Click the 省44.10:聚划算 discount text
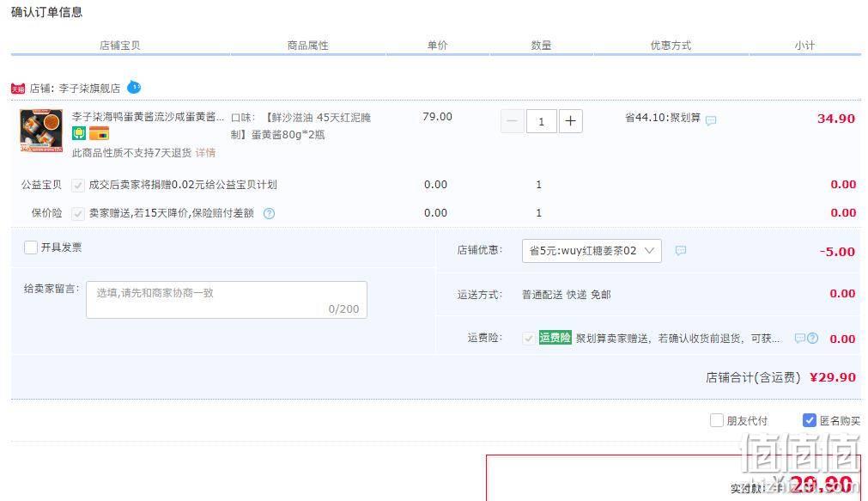Screen dimensions: 868x501 click(663, 118)
